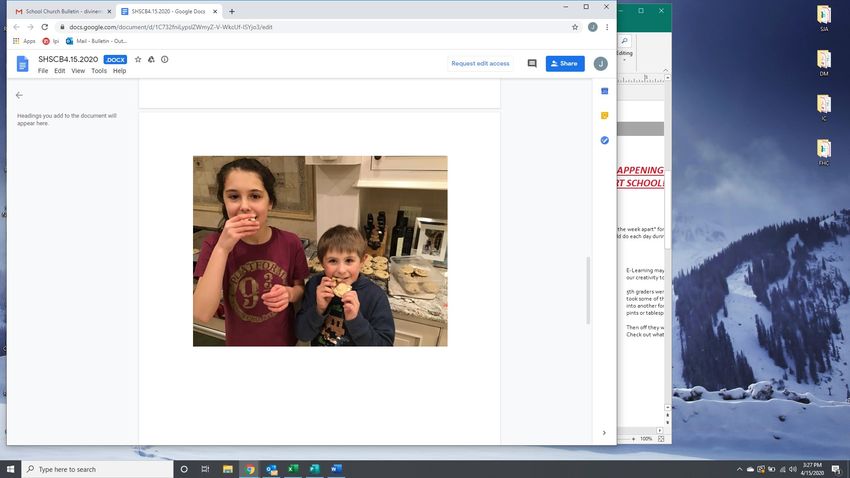Open File Explorer from the taskbar
The height and width of the screenshot is (478, 850).
[228, 469]
